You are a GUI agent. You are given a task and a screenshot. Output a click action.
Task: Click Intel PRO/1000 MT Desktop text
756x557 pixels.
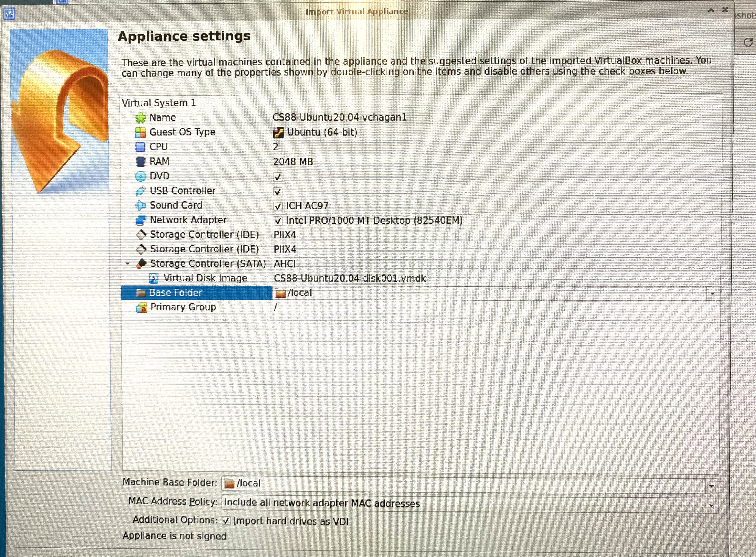374,220
